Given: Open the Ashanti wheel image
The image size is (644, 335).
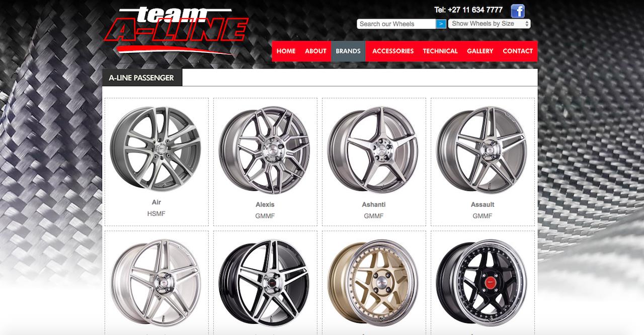Looking at the screenshot, I should coord(373,150).
